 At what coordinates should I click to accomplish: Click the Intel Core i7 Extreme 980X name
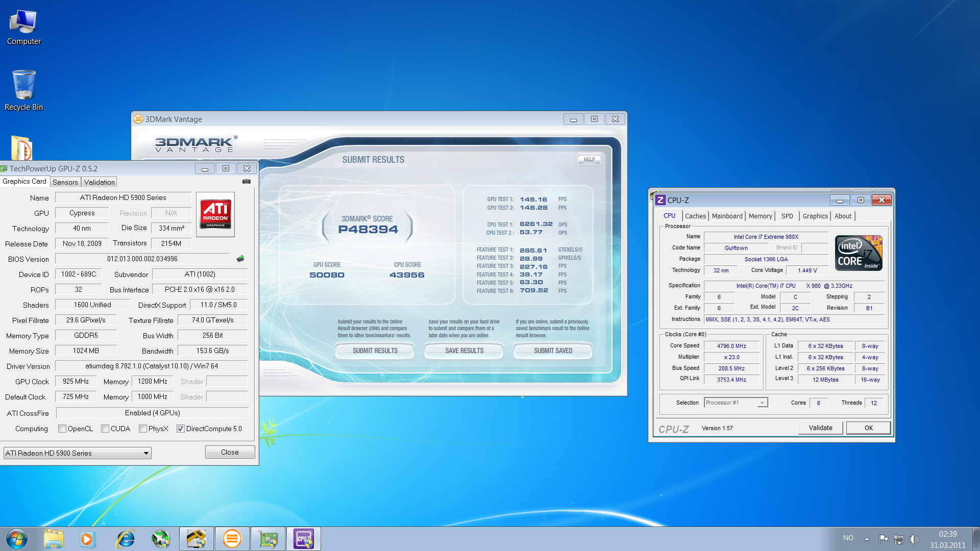coord(766,237)
